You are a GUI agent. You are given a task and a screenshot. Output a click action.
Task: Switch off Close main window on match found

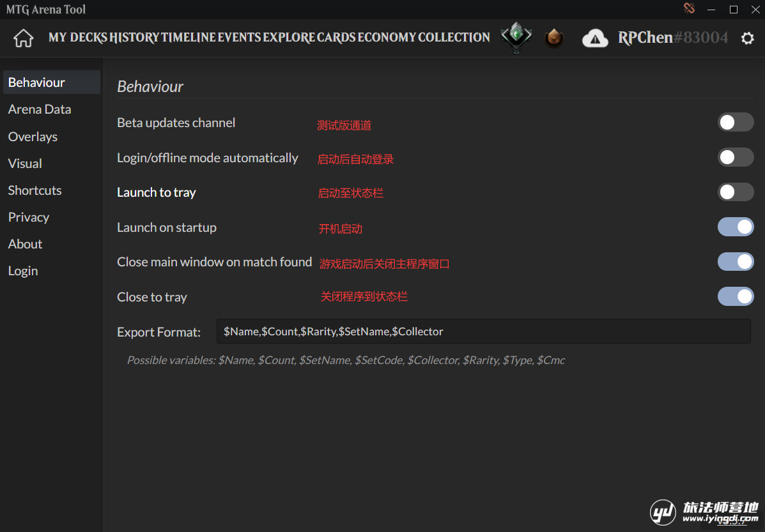735,261
